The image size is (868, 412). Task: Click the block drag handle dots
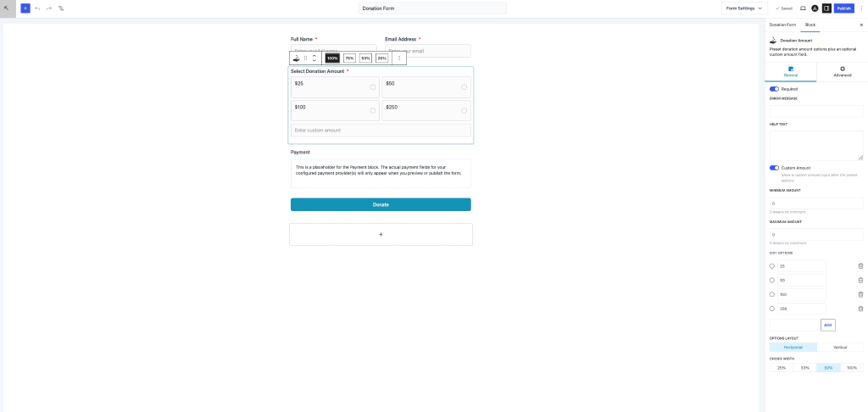point(305,58)
